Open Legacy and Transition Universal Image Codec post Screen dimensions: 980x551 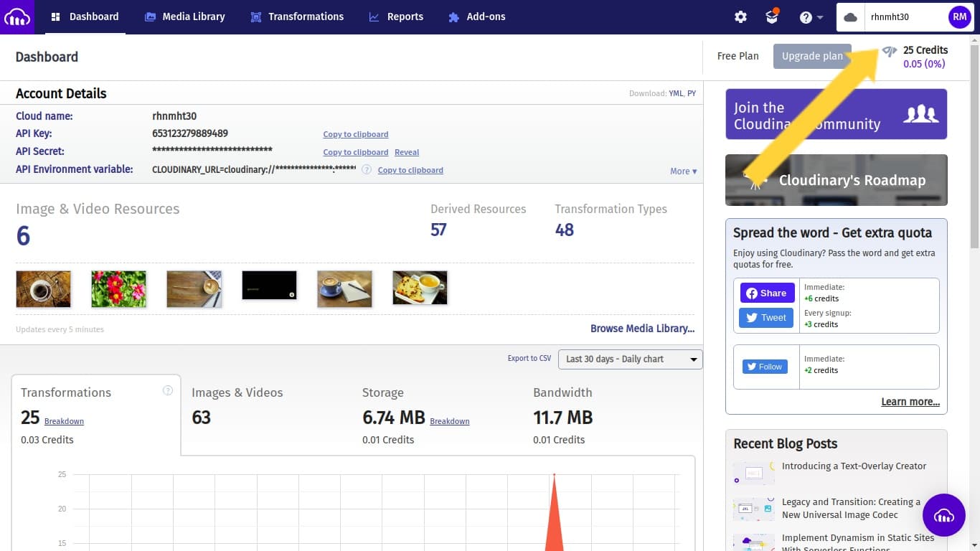852,509
